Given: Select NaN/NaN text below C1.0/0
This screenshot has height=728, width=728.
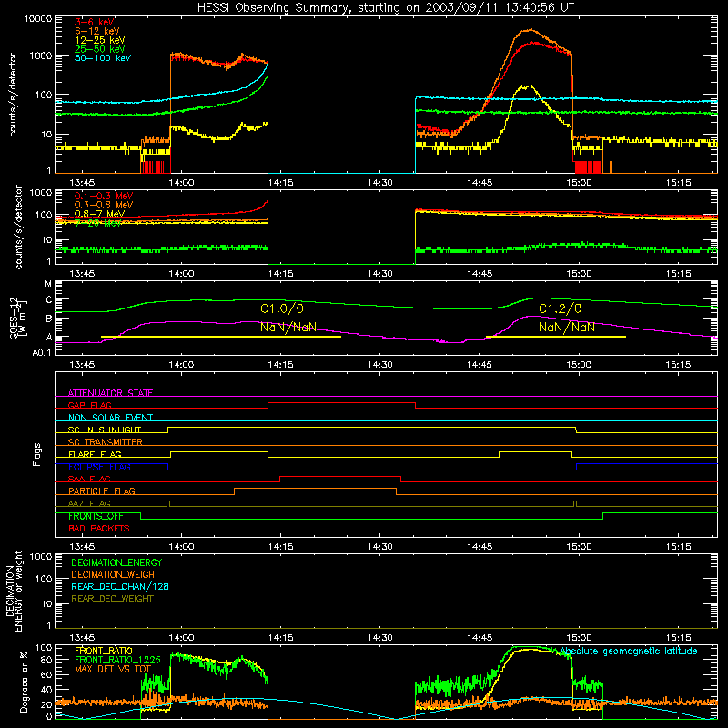Looking at the screenshot, I should click(x=288, y=327).
